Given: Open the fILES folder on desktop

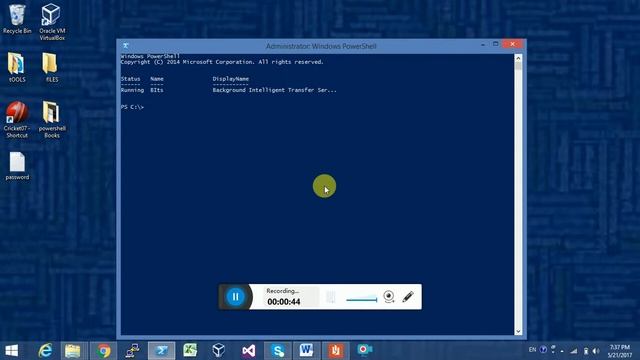Looking at the screenshot, I should coord(51,68).
